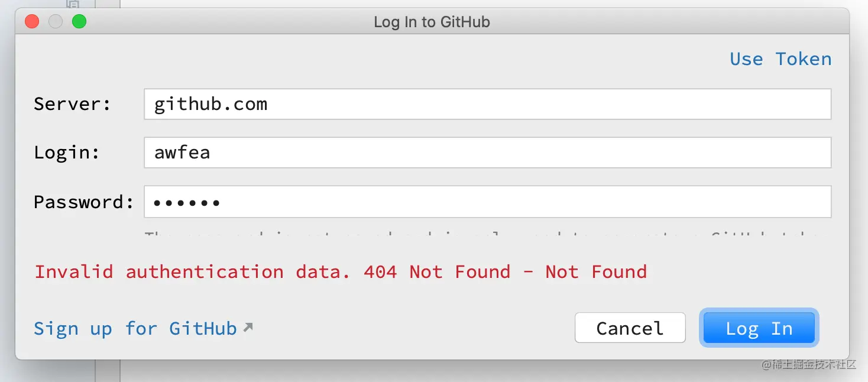Image resolution: width=868 pixels, height=382 pixels.
Task: Focus the Server field containing github.com
Action: pos(488,104)
